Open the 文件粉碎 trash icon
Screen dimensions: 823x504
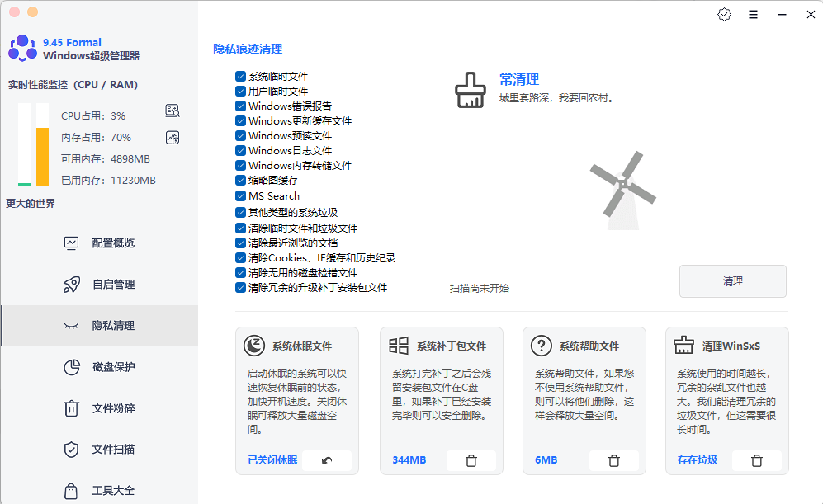(x=72, y=408)
